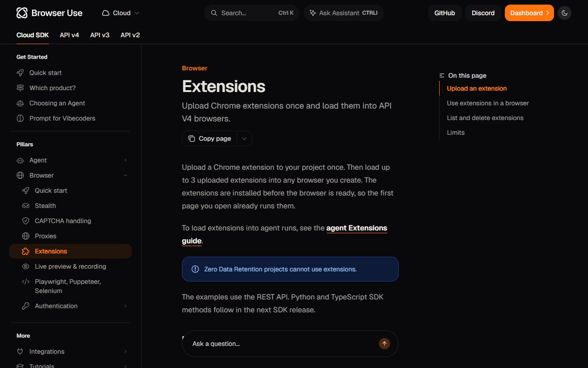
Task: Click the rocket icon beside Get Started Quick start
Action: point(20,73)
